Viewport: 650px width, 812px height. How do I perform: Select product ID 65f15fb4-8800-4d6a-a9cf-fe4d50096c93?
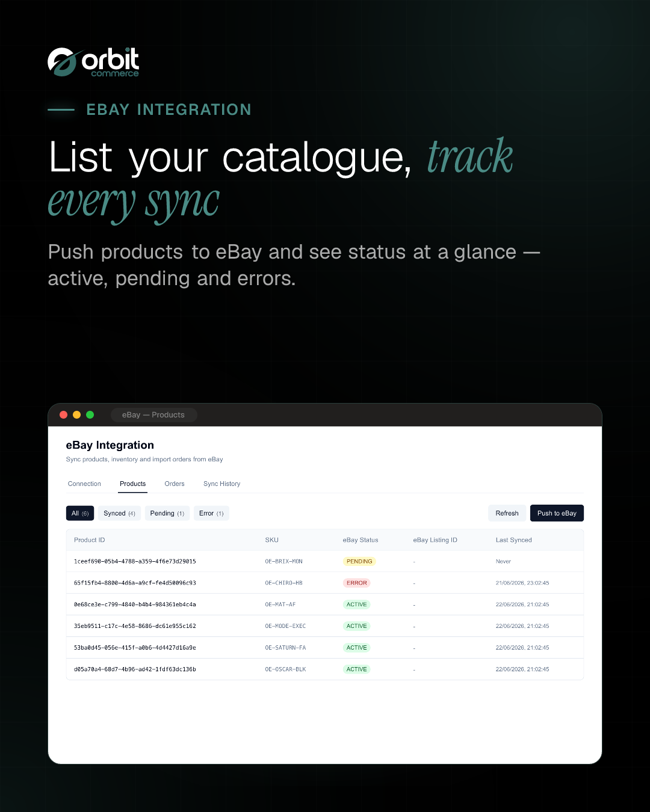pyautogui.click(x=135, y=583)
